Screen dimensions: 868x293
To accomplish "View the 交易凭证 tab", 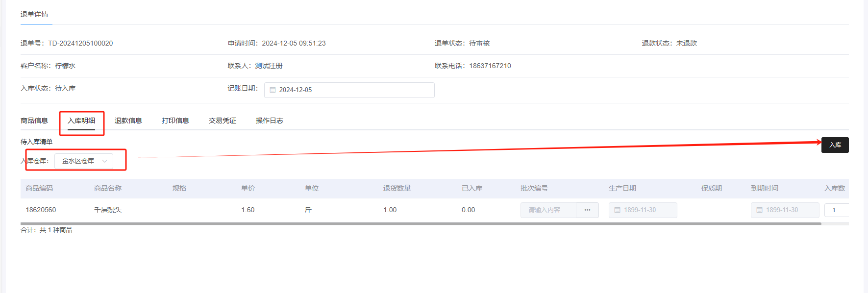I will pyautogui.click(x=223, y=121).
